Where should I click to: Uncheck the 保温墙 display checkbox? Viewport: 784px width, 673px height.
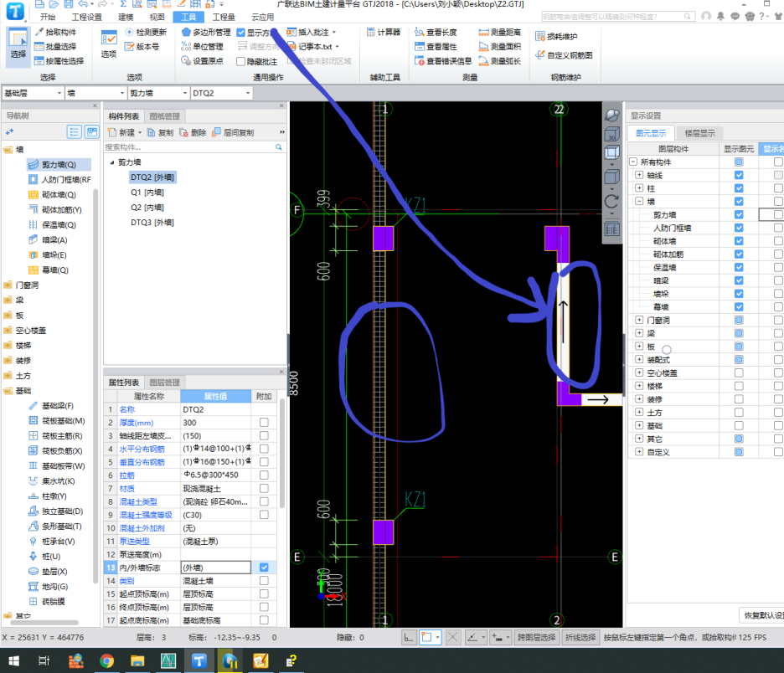(739, 267)
